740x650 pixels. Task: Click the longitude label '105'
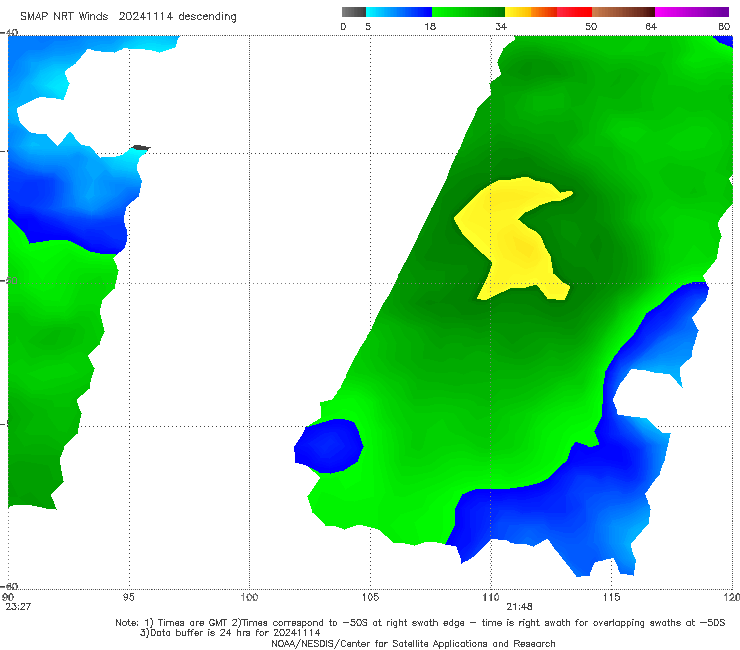[370, 597]
